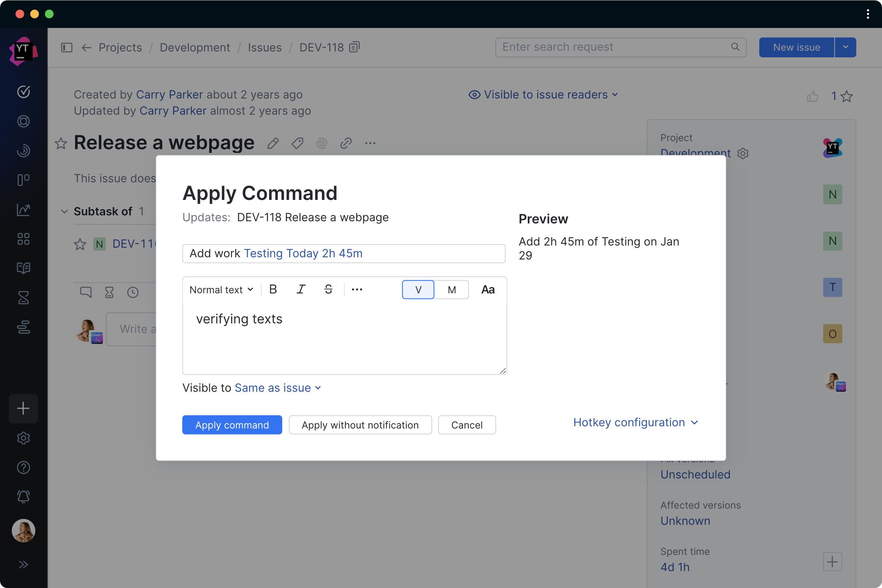Open the Visible to issue readers dropdown
This screenshot has width=882, height=588.
543,94
